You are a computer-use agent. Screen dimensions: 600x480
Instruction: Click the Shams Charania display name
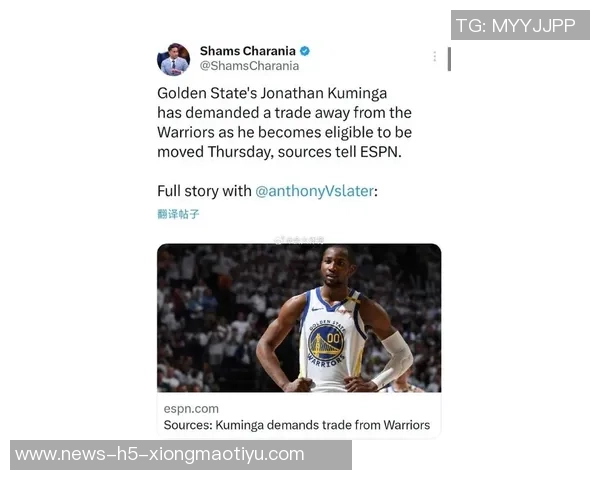tap(248, 51)
